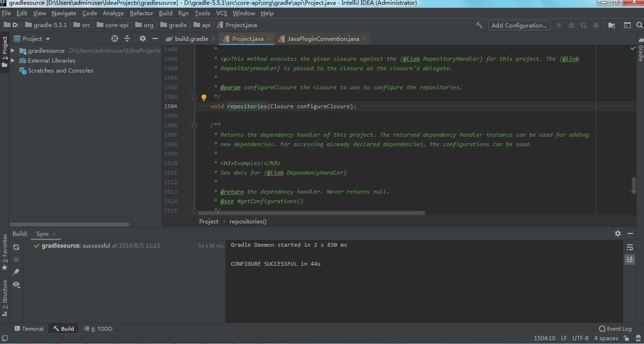
Task: Hide the Build panel with minus icon
Action: [x=630, y=233]
